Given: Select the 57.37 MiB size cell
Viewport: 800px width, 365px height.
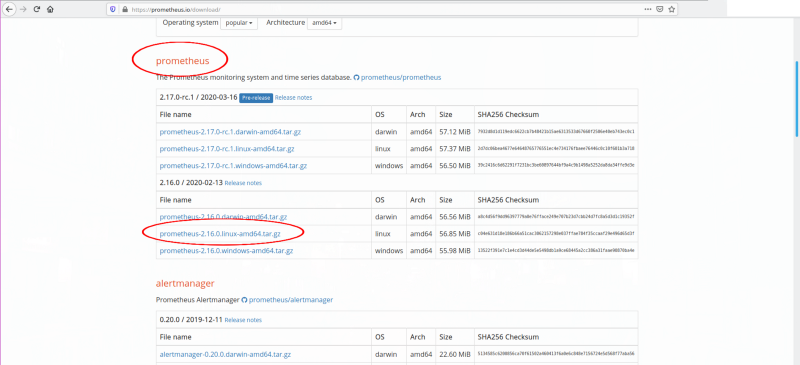Looking at the screenshot, I should point(455,149).
